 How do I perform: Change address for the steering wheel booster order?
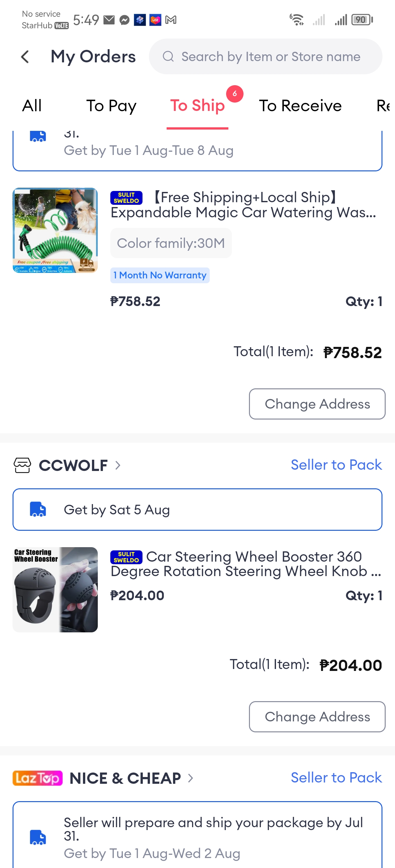317,716
